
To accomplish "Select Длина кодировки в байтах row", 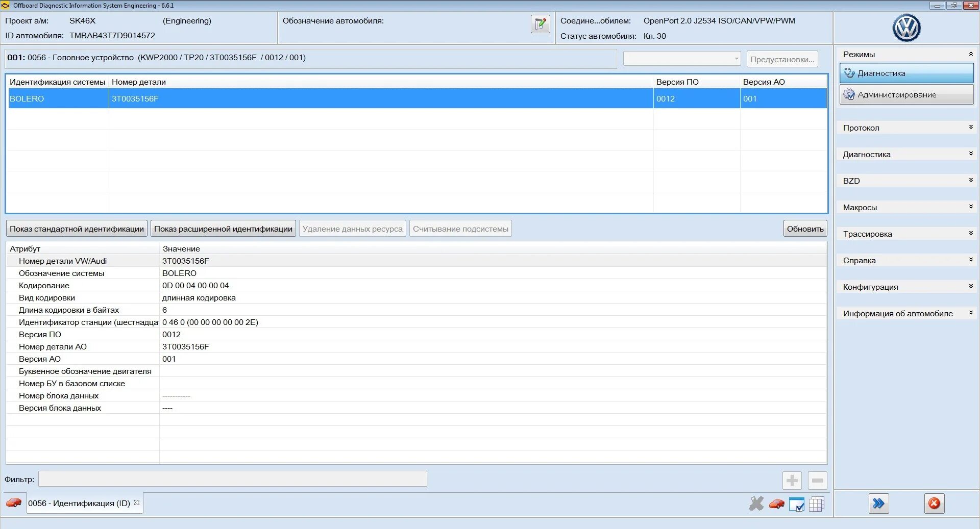I will pos(416,310).
